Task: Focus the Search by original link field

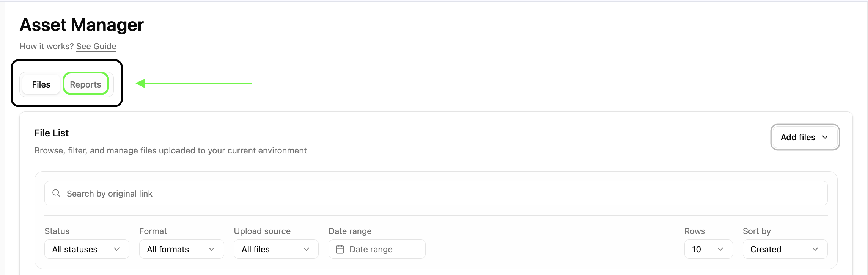Action: click(x=436, y=193)
